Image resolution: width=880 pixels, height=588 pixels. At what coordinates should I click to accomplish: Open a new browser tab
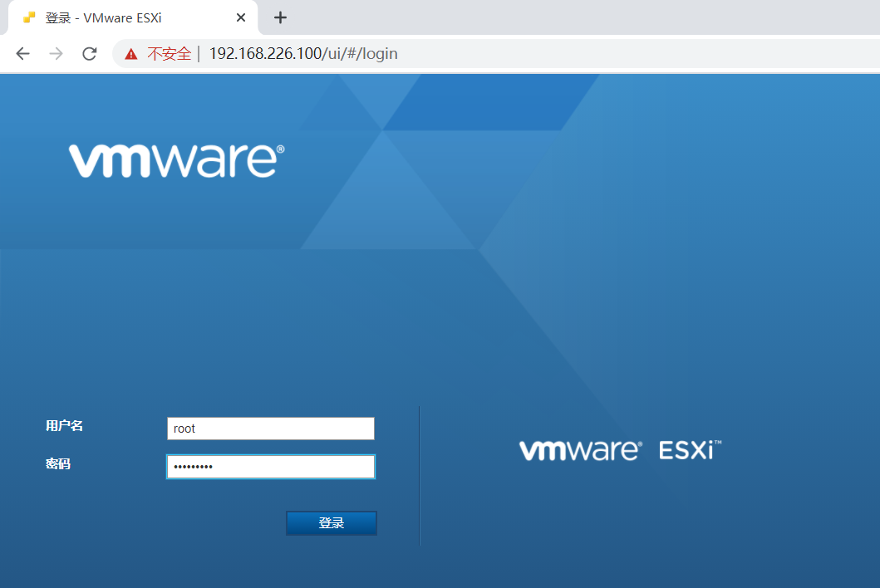point(280,18)
